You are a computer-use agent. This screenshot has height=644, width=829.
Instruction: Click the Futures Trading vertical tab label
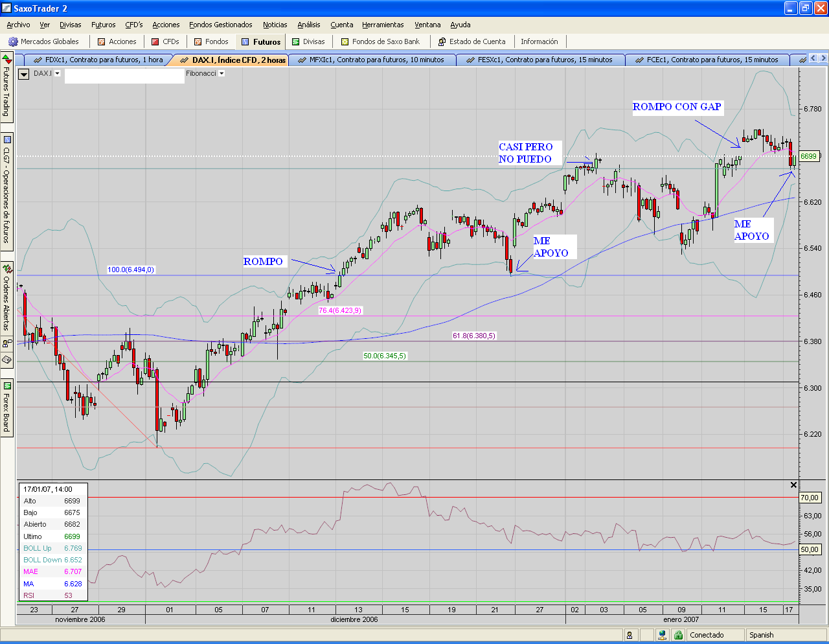pyautogui.click(x=6, y=93)
